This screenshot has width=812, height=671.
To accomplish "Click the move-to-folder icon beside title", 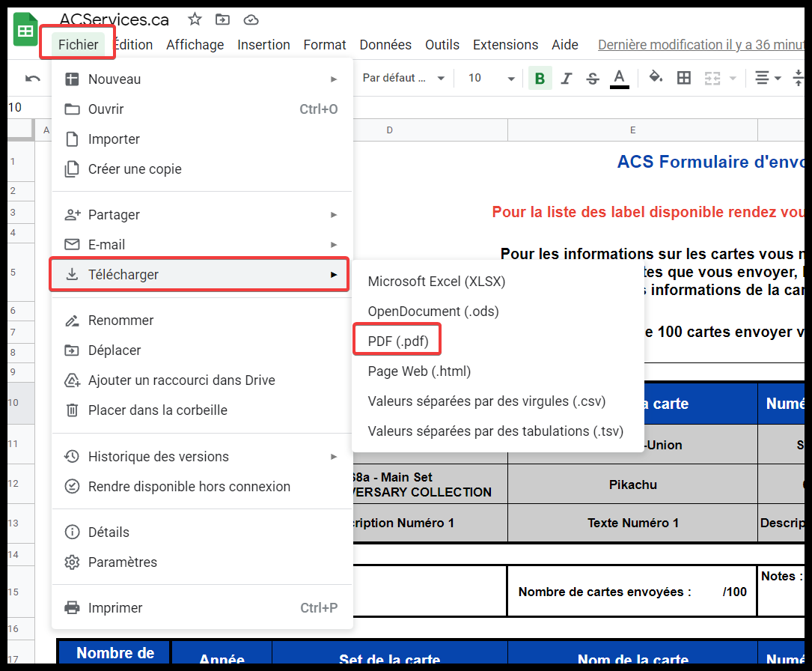I will [222, 19].
